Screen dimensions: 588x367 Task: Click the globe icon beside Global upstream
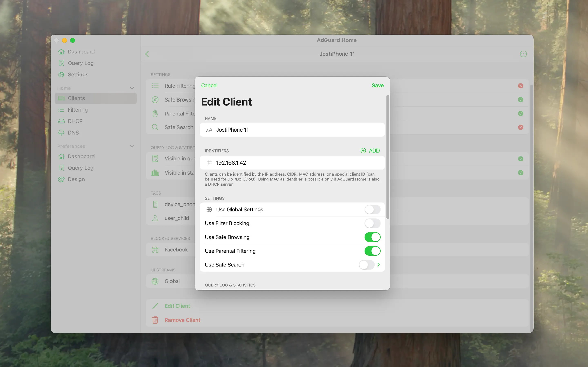155,281
